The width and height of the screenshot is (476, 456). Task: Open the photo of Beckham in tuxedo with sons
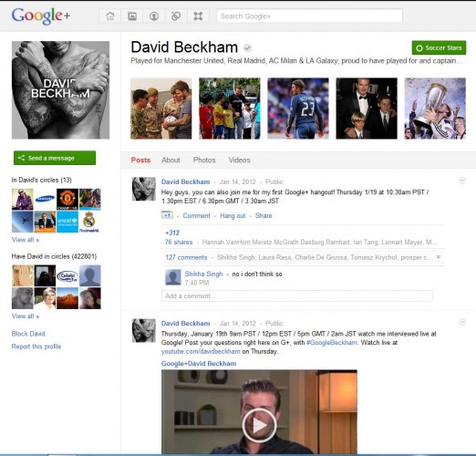point(367,109)
